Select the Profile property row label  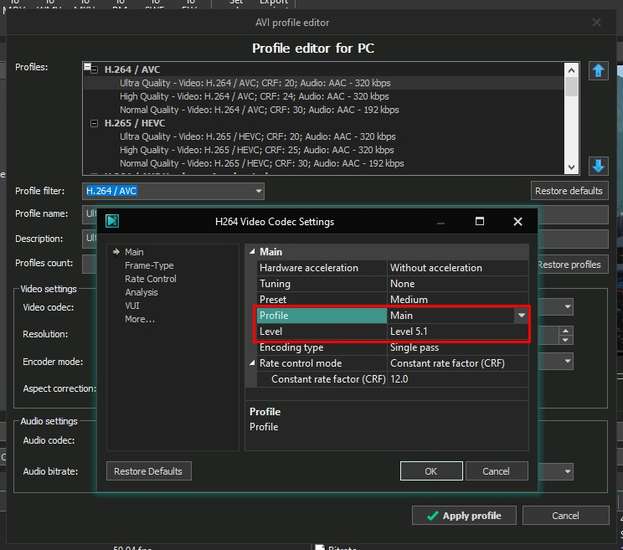point(321,316)
